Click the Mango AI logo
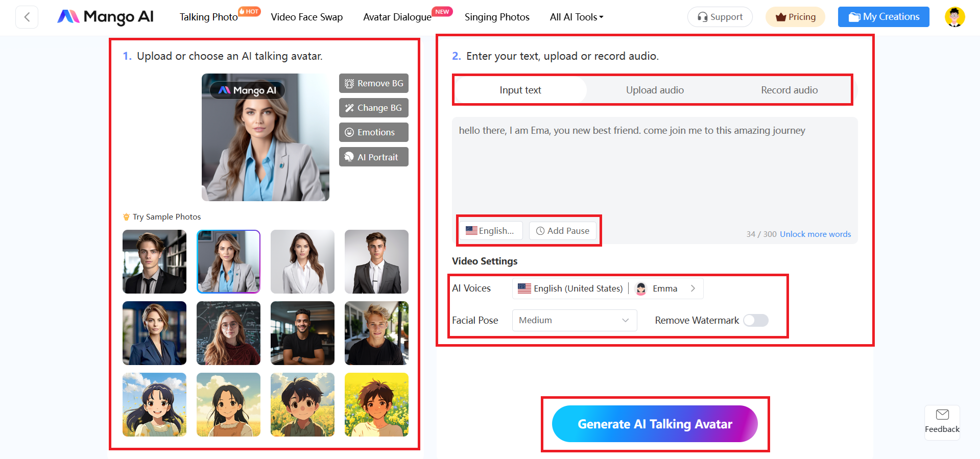980x459 pixels. point(105,17)
